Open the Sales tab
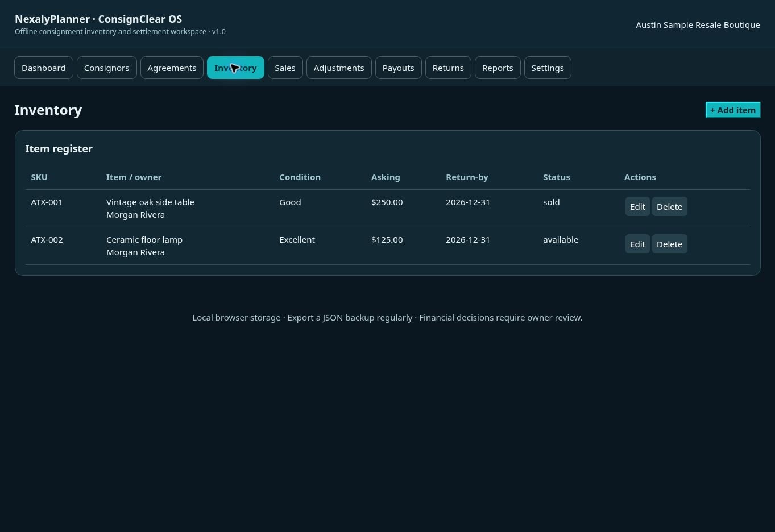Viewport: 775px width, 532px height. pos(285,68)
